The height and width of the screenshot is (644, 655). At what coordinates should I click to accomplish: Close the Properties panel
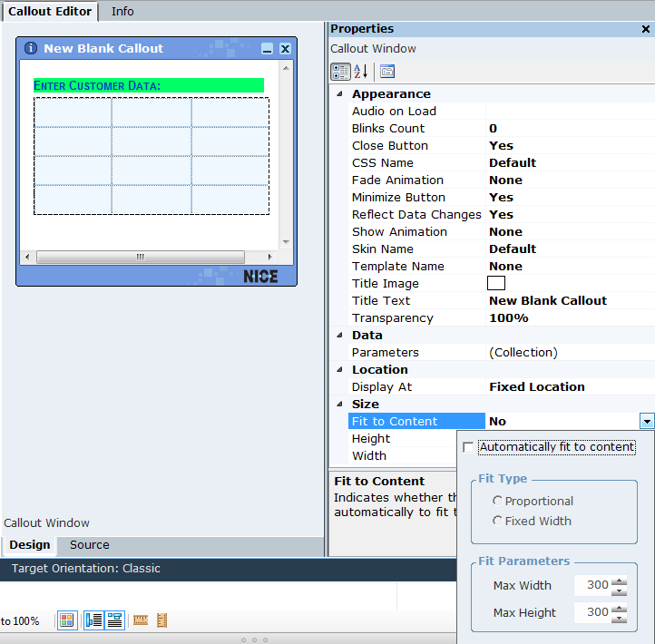(646, 29)
